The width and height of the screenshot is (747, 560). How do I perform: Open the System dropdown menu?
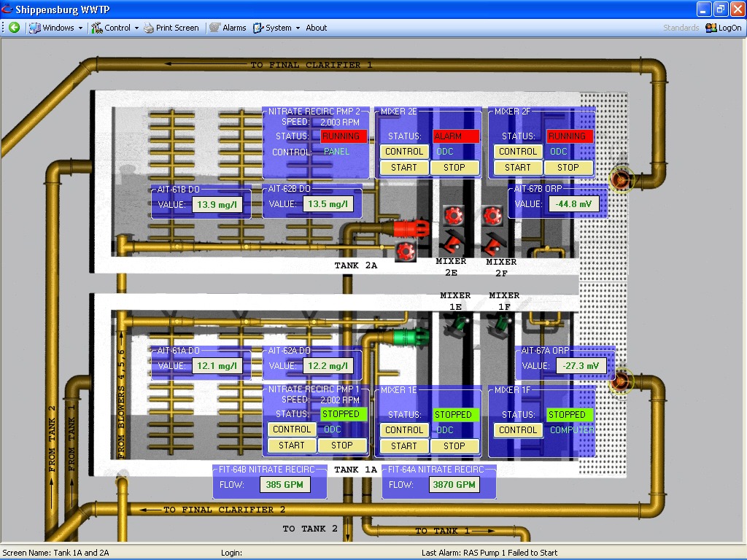277,28
